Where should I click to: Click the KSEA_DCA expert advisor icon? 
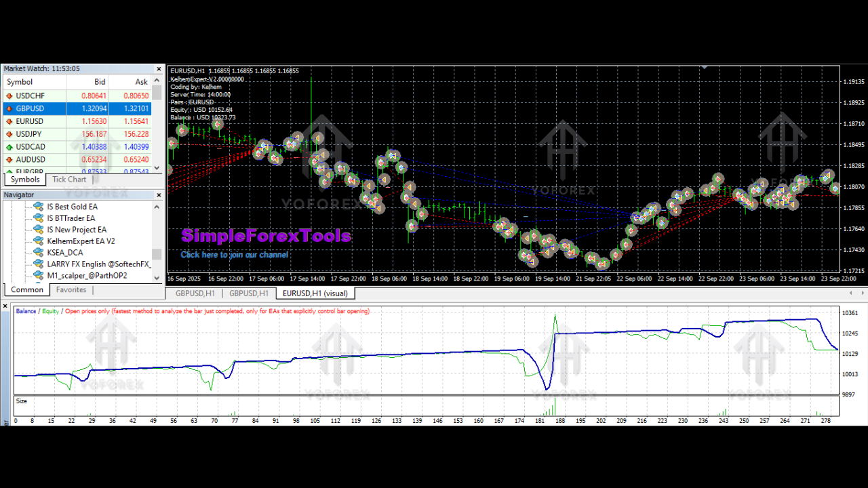39,253
